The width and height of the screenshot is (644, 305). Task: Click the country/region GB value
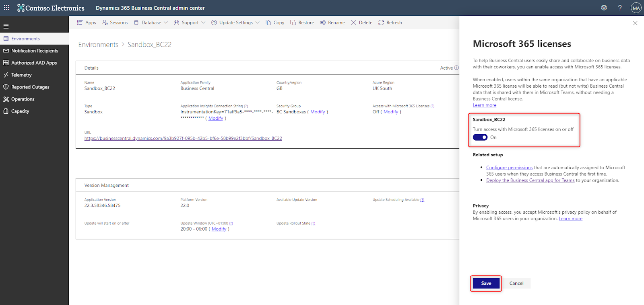(279, 88)
